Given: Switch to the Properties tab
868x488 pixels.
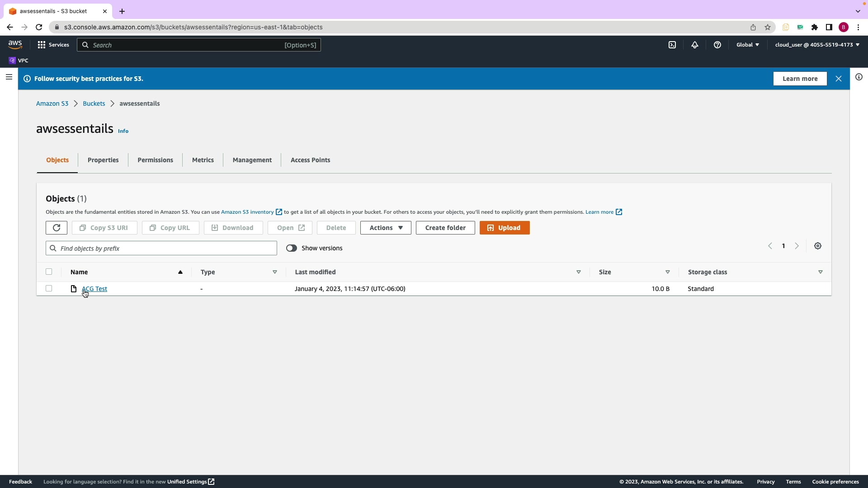Looking at the screenshot, I should coord(103,160).
